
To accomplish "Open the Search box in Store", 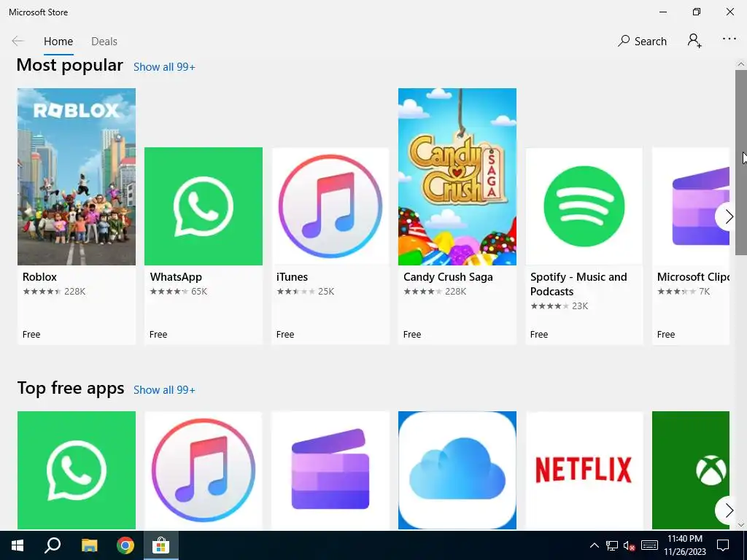I will pos(642,41).
